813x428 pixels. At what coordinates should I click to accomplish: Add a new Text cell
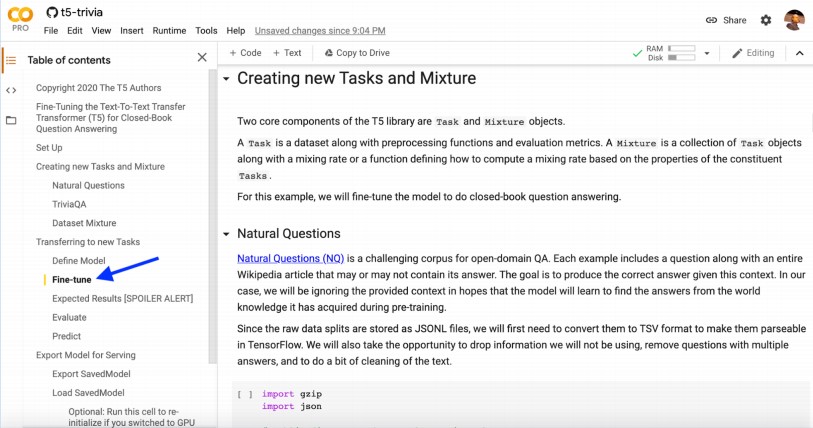tap(286, 53)
